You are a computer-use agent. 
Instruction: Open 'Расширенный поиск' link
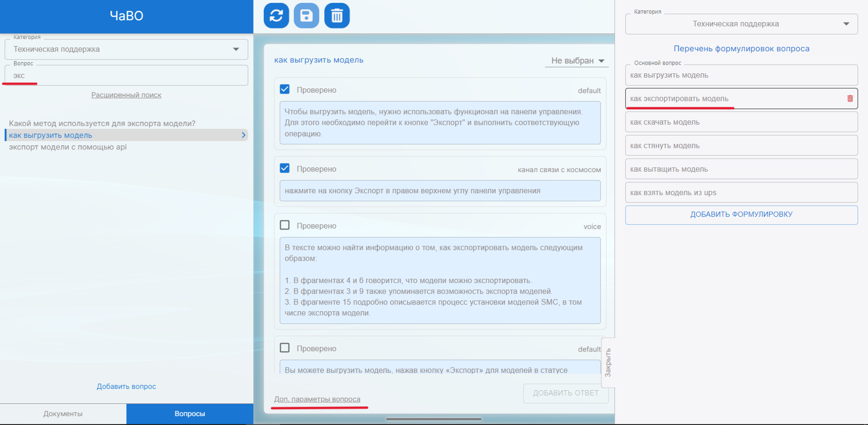click(126, 95)
